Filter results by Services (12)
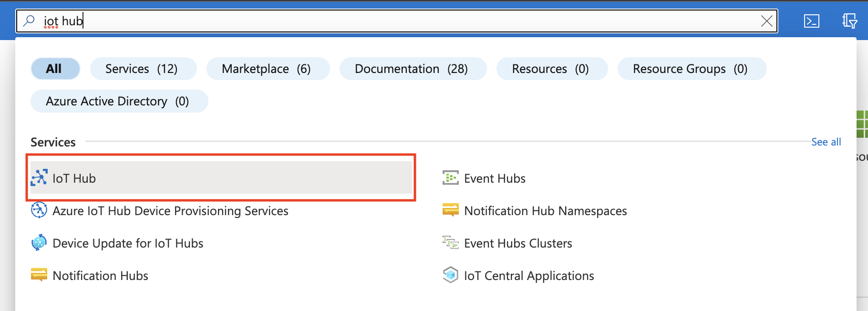Screen dimensions: 868x311 (x=143, y=69)
